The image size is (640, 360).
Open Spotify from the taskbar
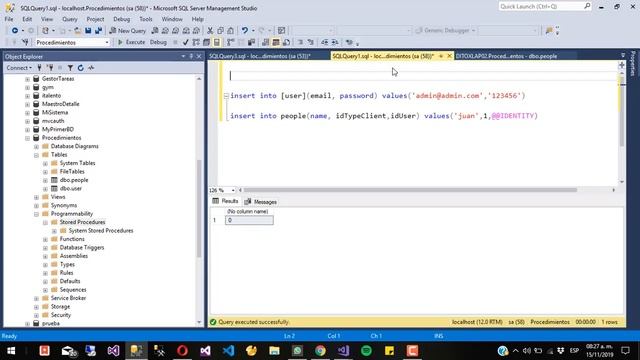pos(366,351)
